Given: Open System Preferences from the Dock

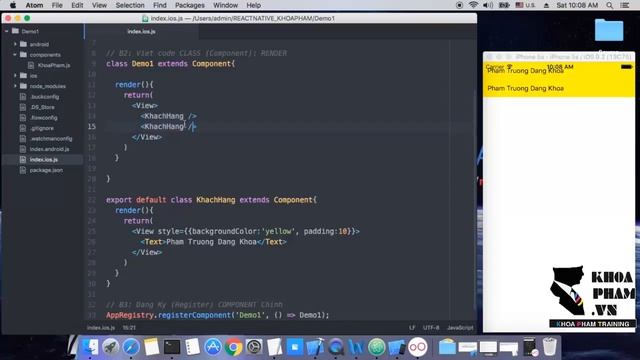Looking at the screenshot, I should pyautogui.click(x=254, y=347).
